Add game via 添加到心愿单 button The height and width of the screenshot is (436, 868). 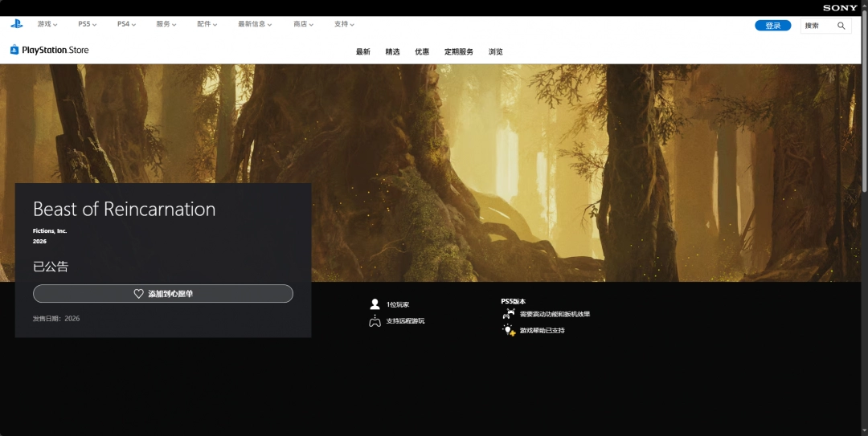[163, 294]
